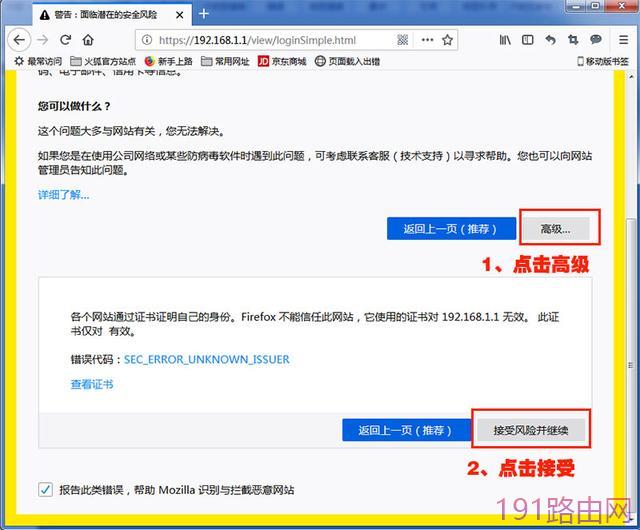Open the hamburger application menu
This screenshot has width=640, height=530.
pyautogui.click(x=623, y=40)
